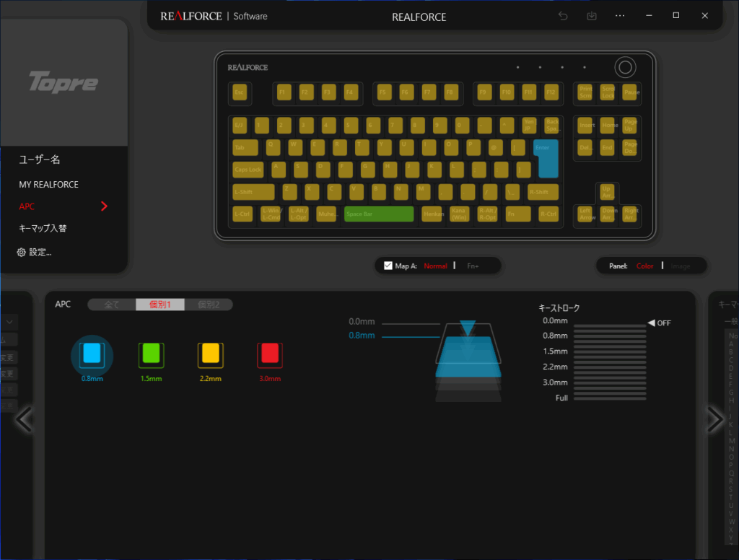Toggle the Map A checkbox
The image size is (739, 560).
[x=388, y=266]
